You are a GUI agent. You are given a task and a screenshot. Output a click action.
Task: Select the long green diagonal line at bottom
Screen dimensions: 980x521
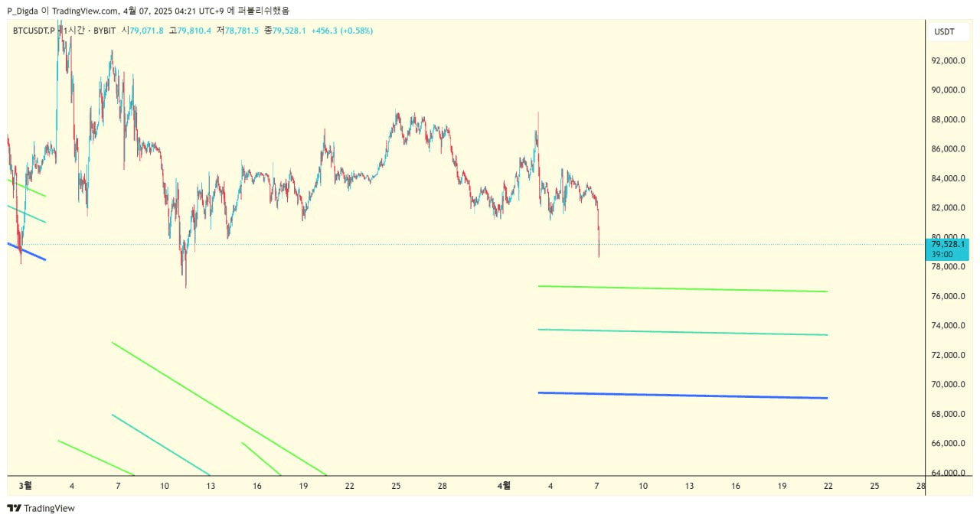pyautogui.click(x=219, y=409)
